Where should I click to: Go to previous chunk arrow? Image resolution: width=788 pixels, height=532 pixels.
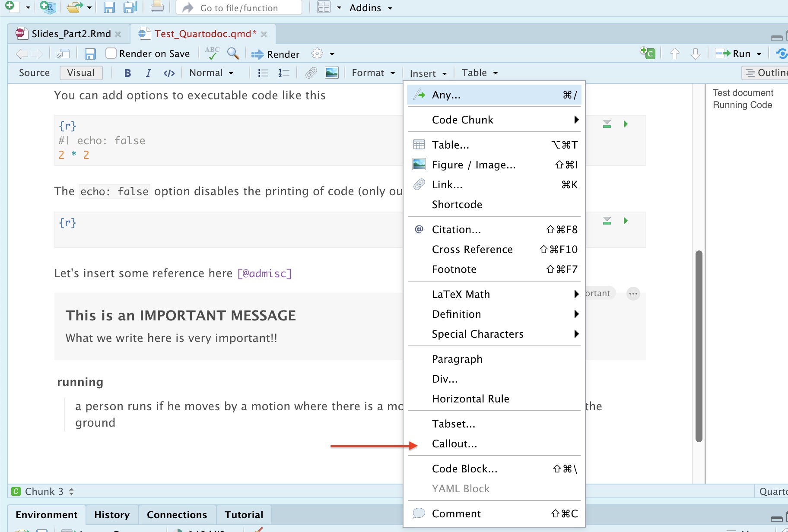click(x=675, y=54)
